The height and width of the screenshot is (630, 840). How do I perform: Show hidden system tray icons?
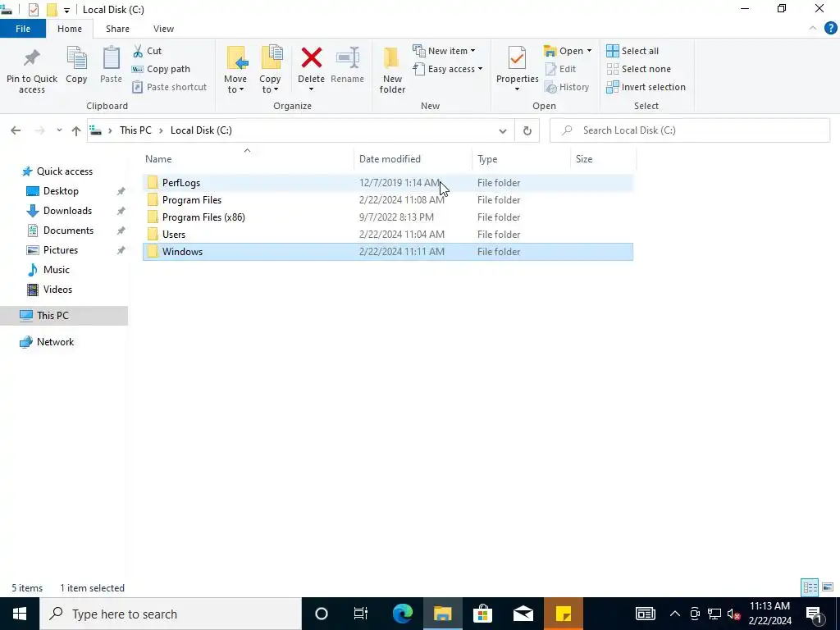click(x=675, y=614)
